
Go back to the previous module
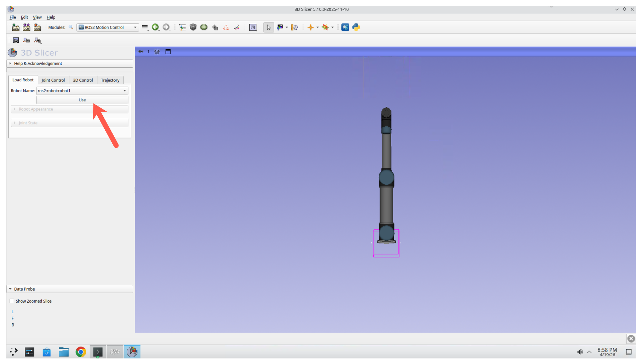[156, 27]
